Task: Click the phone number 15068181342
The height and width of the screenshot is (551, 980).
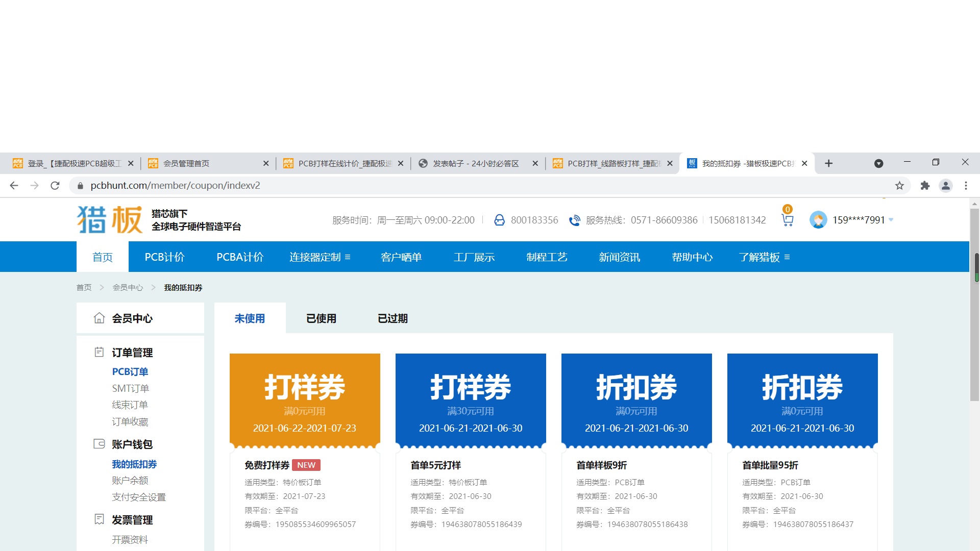Action: [737, 220]
